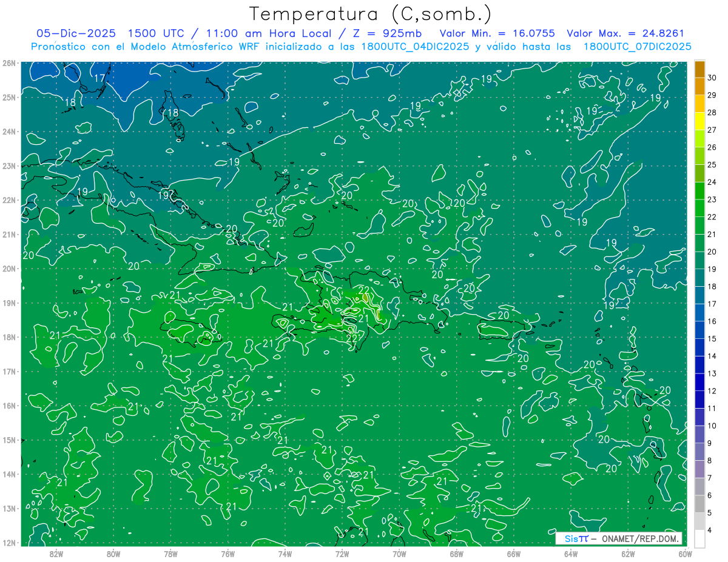This screenshot has width=728, height=562.
Task: Pick the green swatch between 22 and 23
Action: (x=699, y=208)
